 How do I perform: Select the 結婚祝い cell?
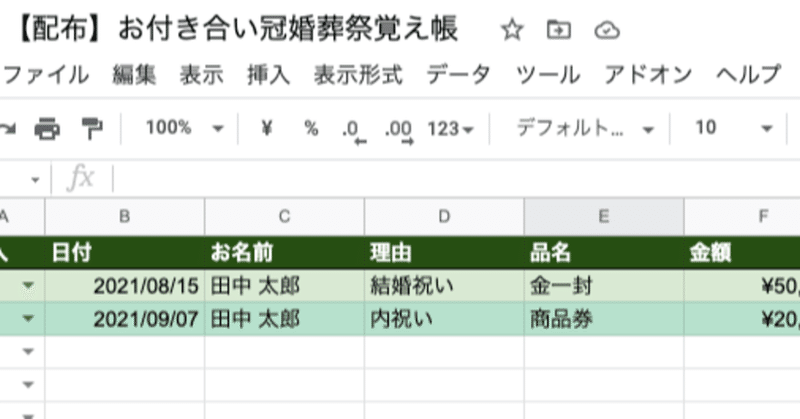[x=444, y=286]
